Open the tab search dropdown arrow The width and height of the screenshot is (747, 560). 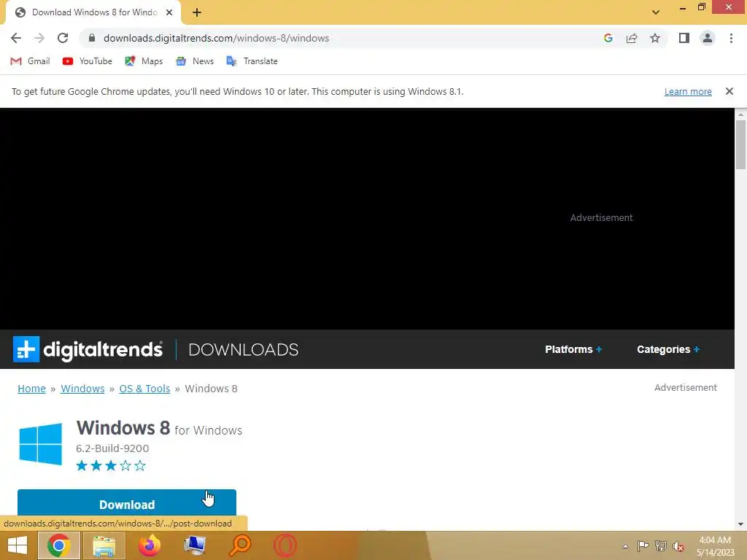656,12
